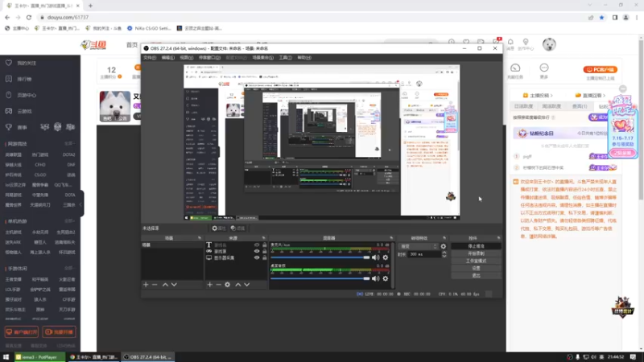Open the scene transition type dropdown

[419, 246]
